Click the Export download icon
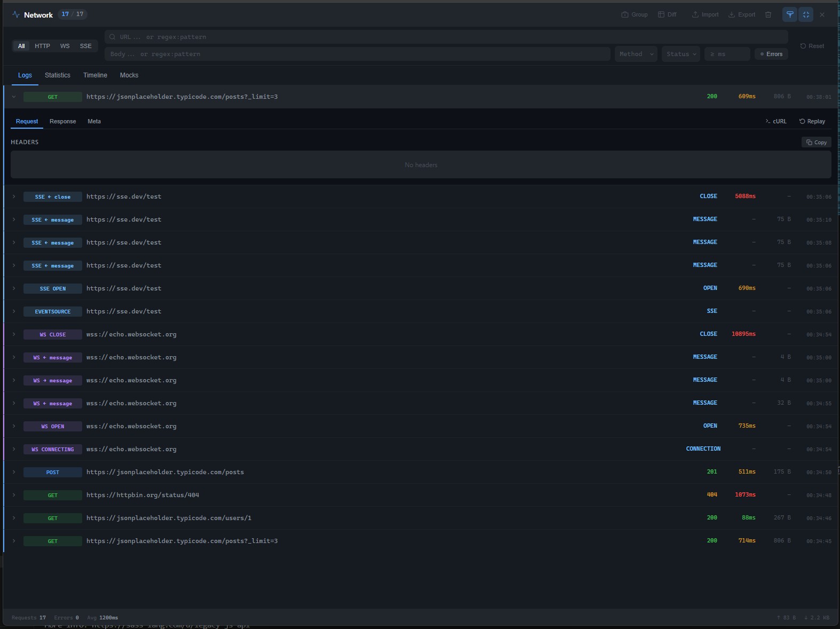This screenshot has width=840, height=629. (742, 15)
